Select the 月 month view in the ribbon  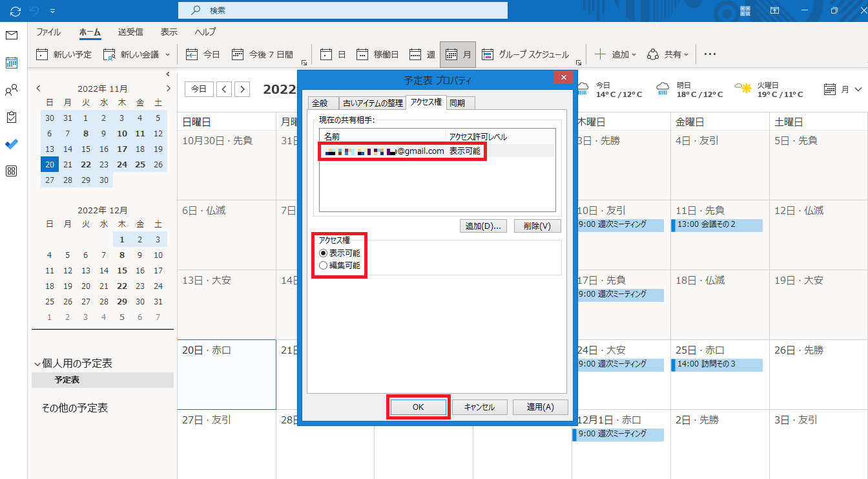(458, 55)
